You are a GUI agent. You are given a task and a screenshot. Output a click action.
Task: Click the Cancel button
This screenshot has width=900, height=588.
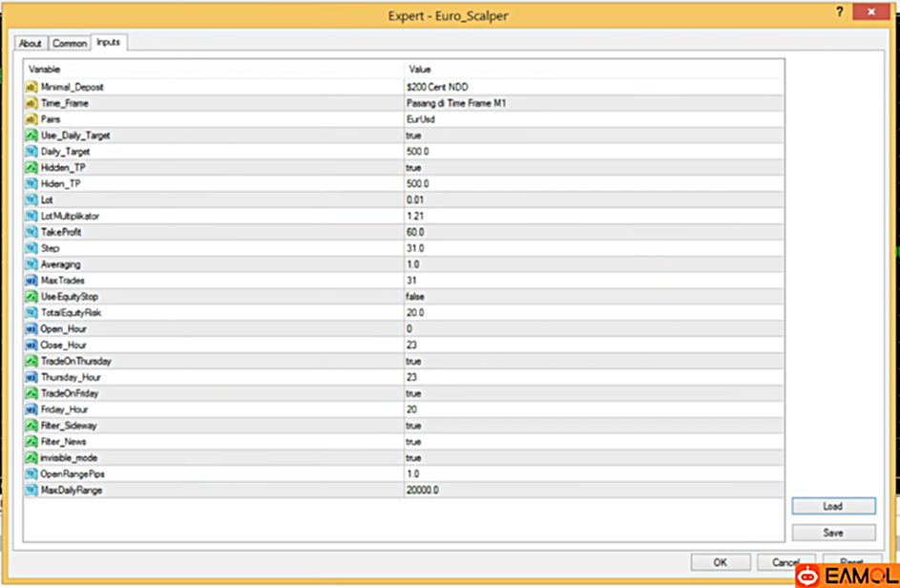pos(785,563)
